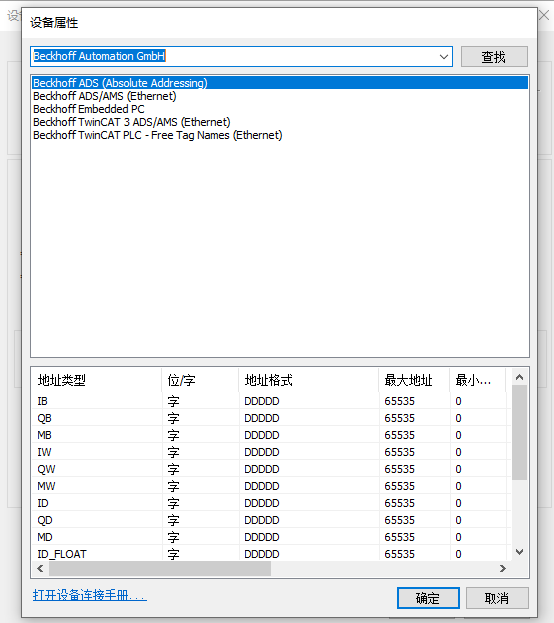Open the manufacturer dropdown arrow

(444, 56)
